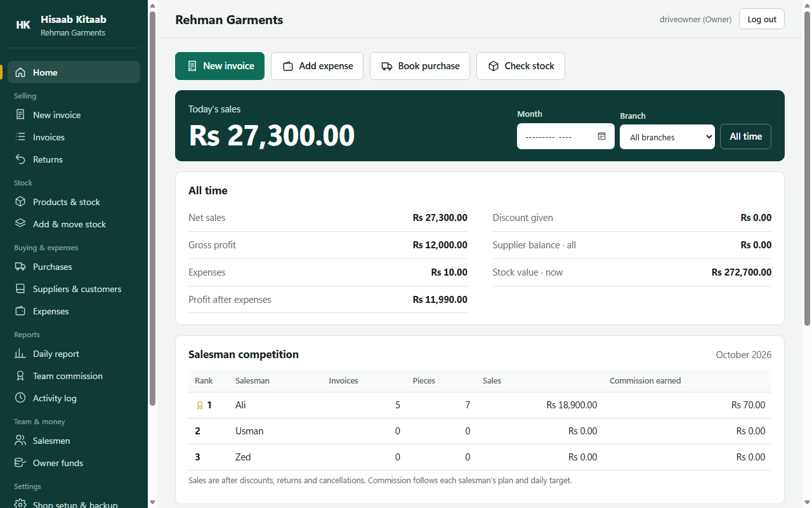Click the Home house icon in sidebar
Screen dimensions: 812x508
pos(21,72)
